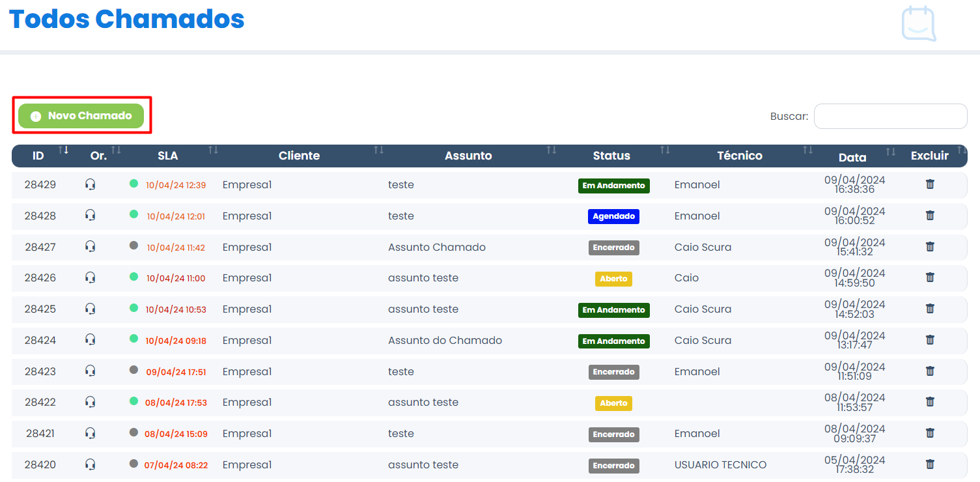Click the green SLA dot of ticket 28422
The width and height of the screenshot is (980, 482).
coord(134,401)
